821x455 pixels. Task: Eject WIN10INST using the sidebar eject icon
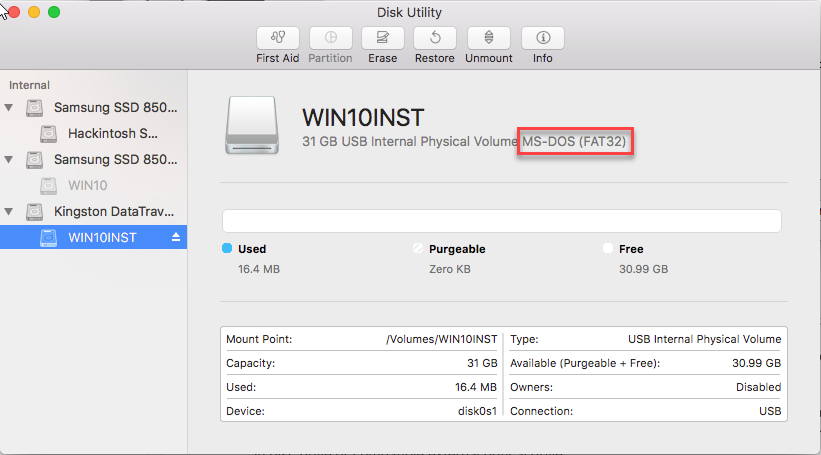(176, 238)
